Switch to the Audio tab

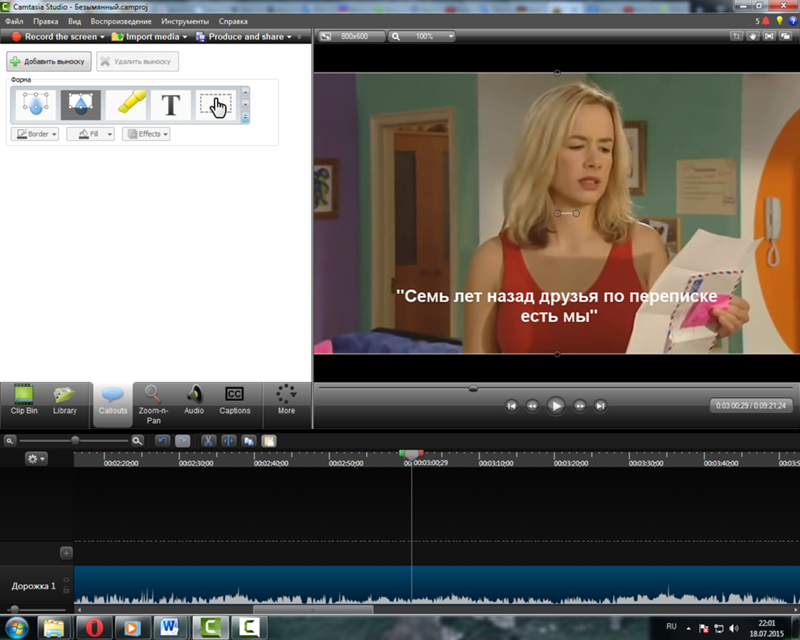pyautogui.click(x=194, y=401)
